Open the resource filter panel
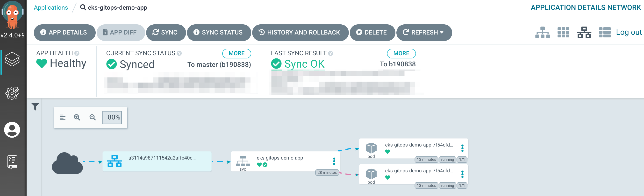 (35, 107)
